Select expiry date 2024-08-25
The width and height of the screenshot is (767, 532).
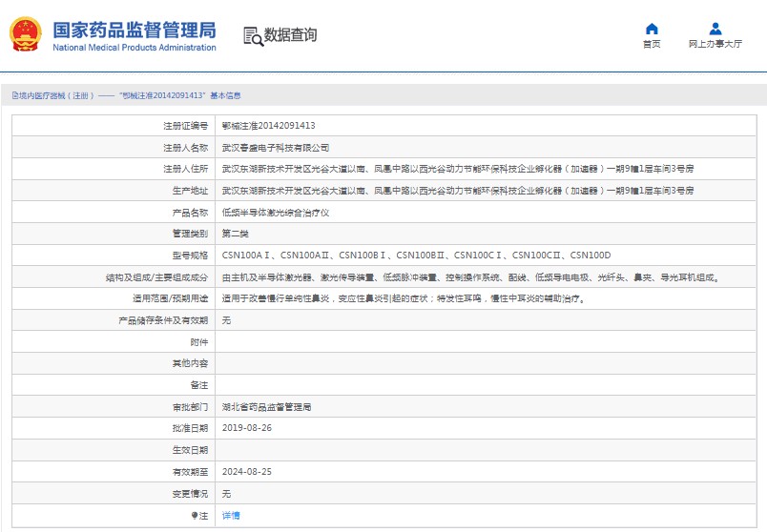pos(246,472)
